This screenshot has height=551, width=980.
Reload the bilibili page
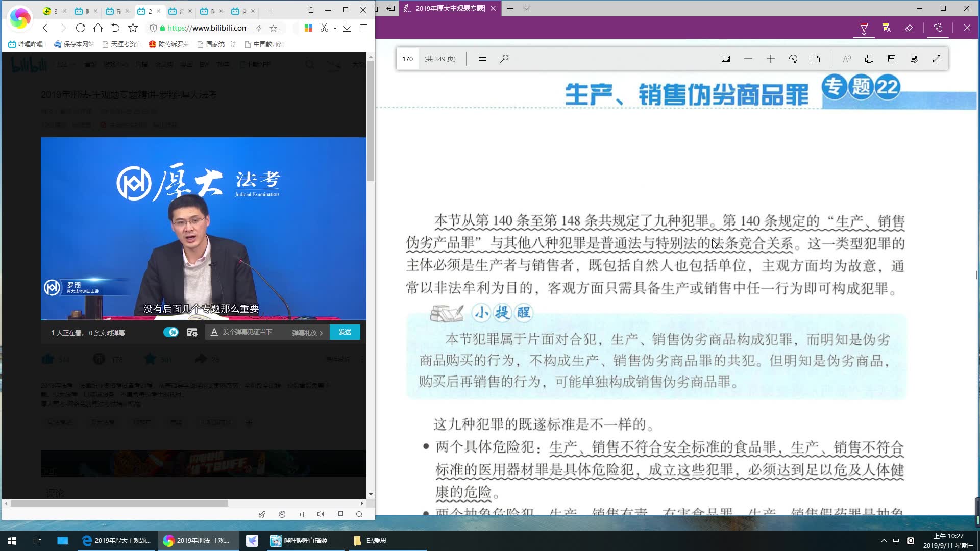click(x=80, y=28)
